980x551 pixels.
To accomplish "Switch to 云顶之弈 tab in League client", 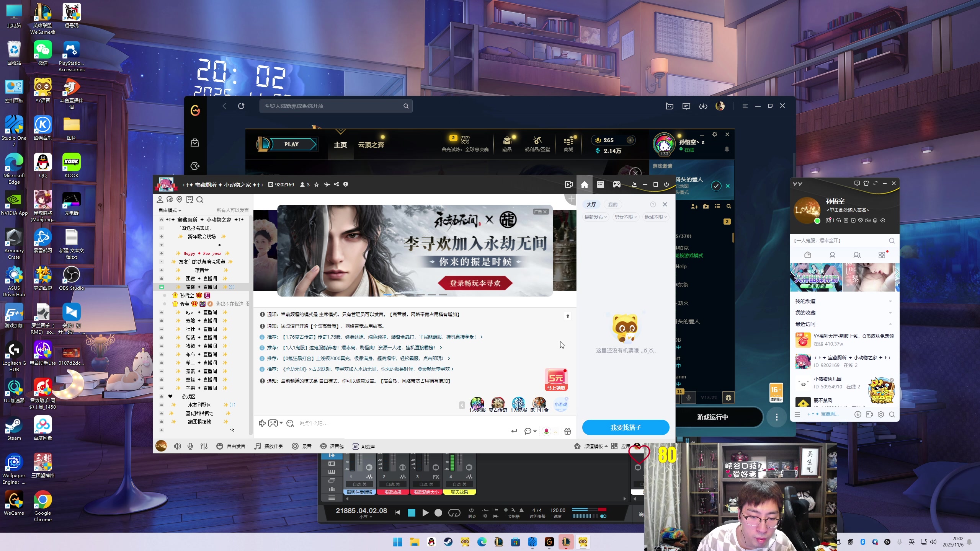I will pyautogui.click(x=371, y=145).
